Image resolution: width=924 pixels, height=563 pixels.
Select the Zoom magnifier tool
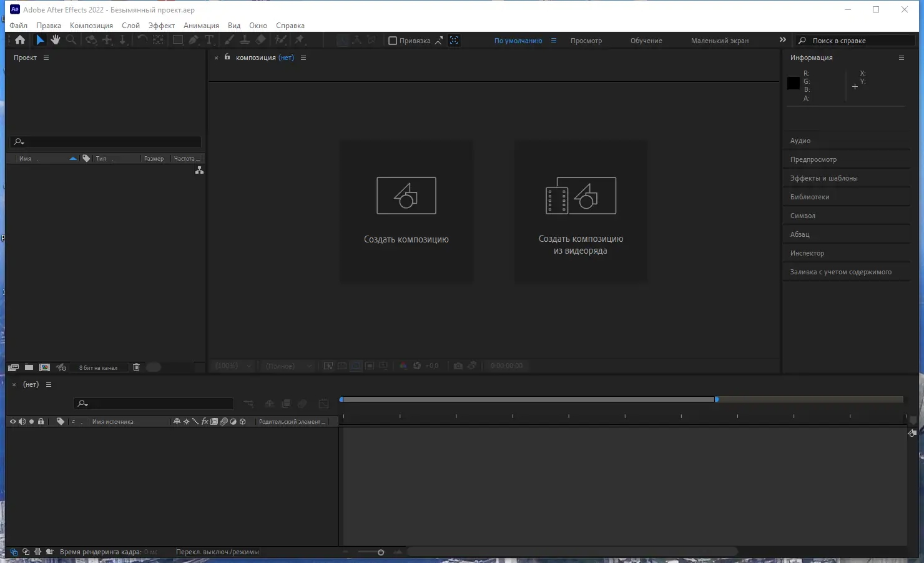(x=71, y=40)
